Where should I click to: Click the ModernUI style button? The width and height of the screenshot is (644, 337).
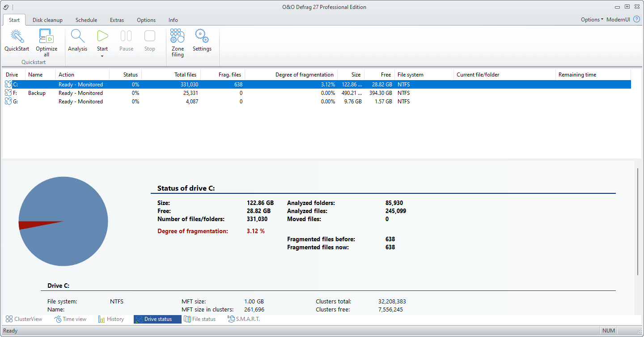coord(619,20)
